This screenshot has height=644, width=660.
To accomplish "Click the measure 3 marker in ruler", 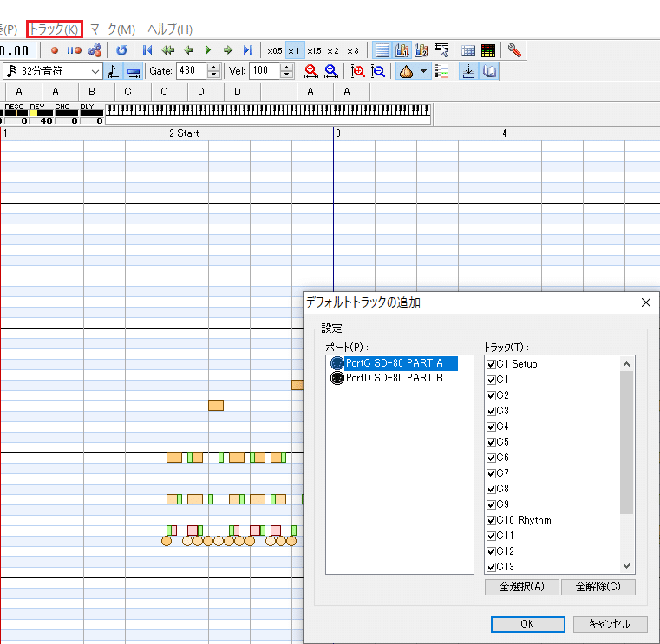I will click(338, 133).
